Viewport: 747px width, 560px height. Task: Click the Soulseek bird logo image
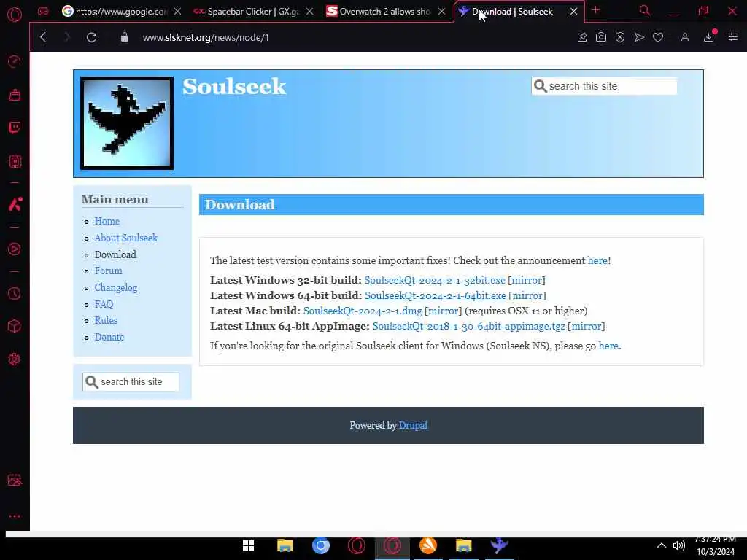point(127,122)
